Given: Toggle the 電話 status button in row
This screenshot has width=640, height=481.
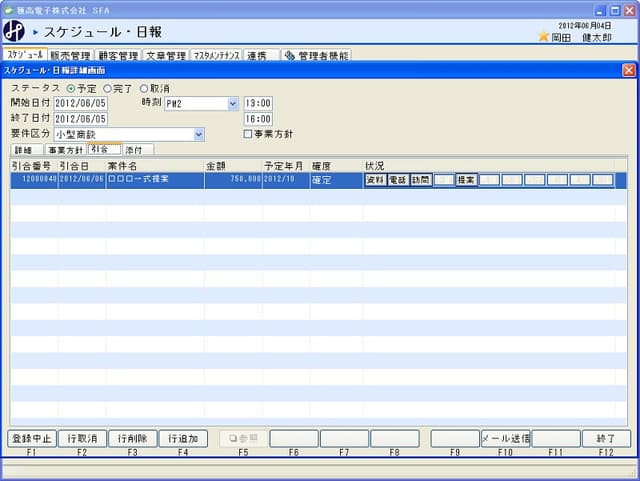Looking at the screenshot, I should tap(398, 180).
